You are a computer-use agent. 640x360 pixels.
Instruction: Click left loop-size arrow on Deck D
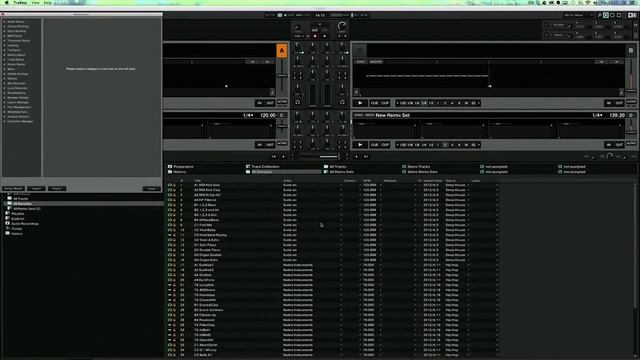tap(397, 145)
